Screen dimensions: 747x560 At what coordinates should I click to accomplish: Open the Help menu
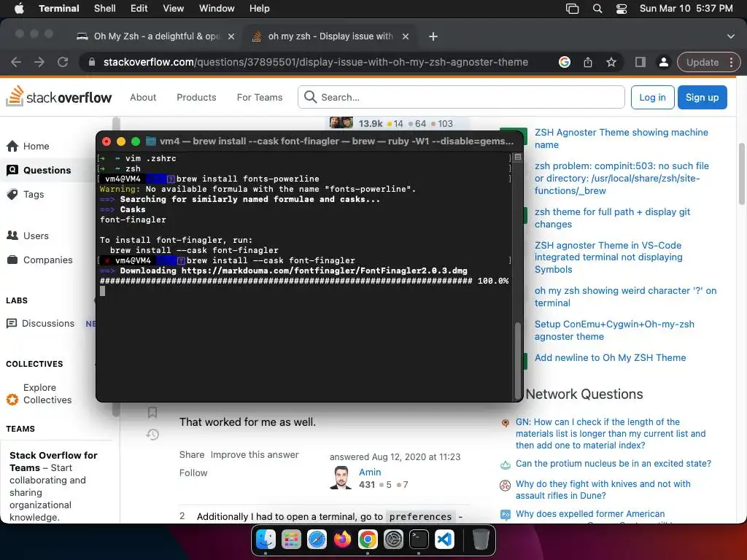click(260, 9)
